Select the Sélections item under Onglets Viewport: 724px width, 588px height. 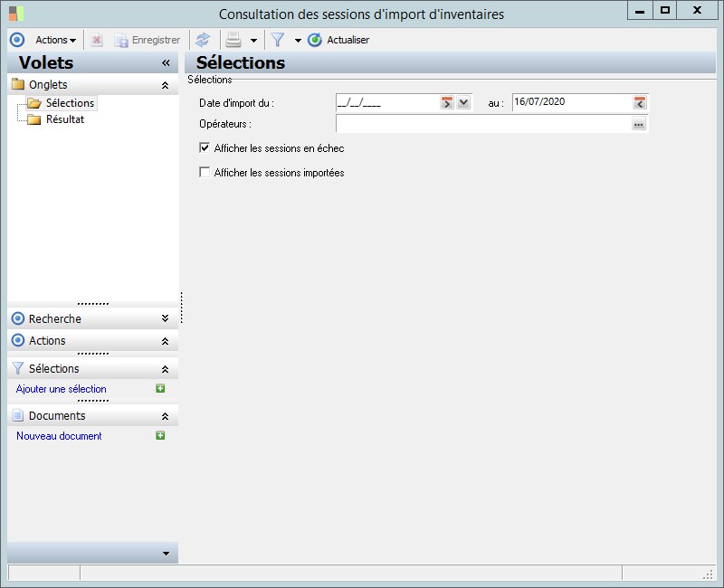click(70, 103)
